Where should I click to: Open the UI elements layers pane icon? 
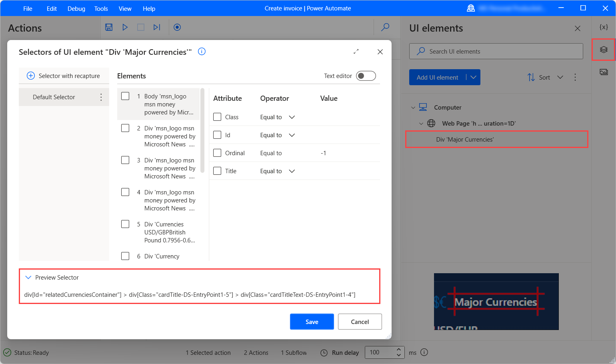(x=604, y=50)
